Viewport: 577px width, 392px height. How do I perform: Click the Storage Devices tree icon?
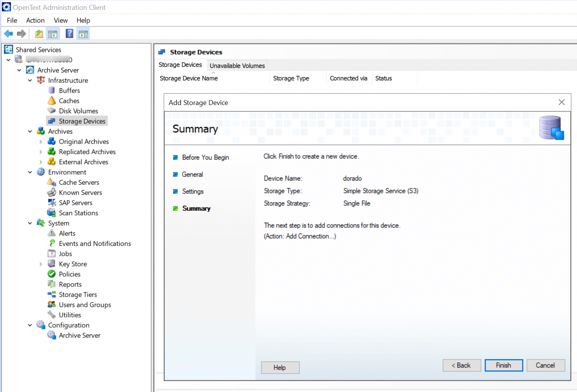tap(52, 121)
